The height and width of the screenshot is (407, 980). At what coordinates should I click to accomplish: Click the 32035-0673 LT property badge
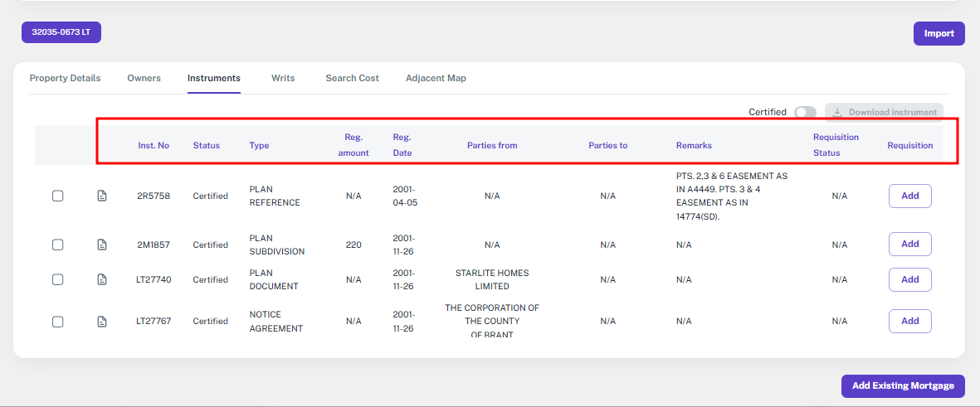click(x=61, y=31)
